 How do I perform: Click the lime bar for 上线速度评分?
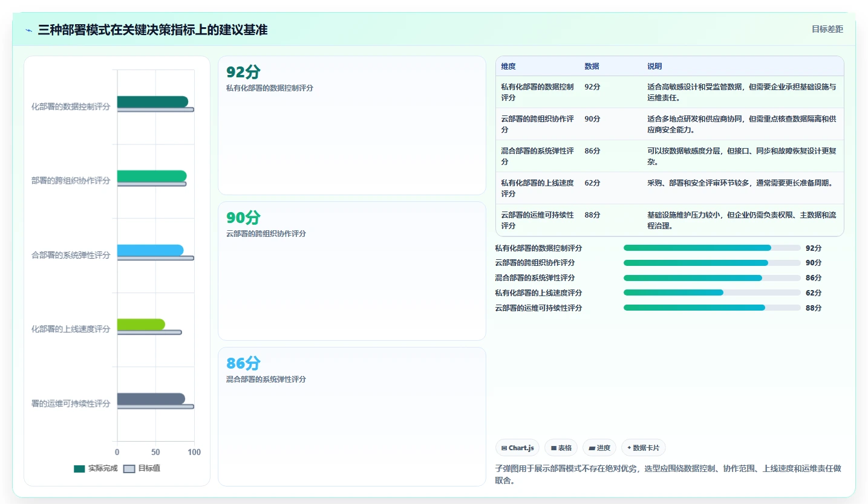click(141, 325)
